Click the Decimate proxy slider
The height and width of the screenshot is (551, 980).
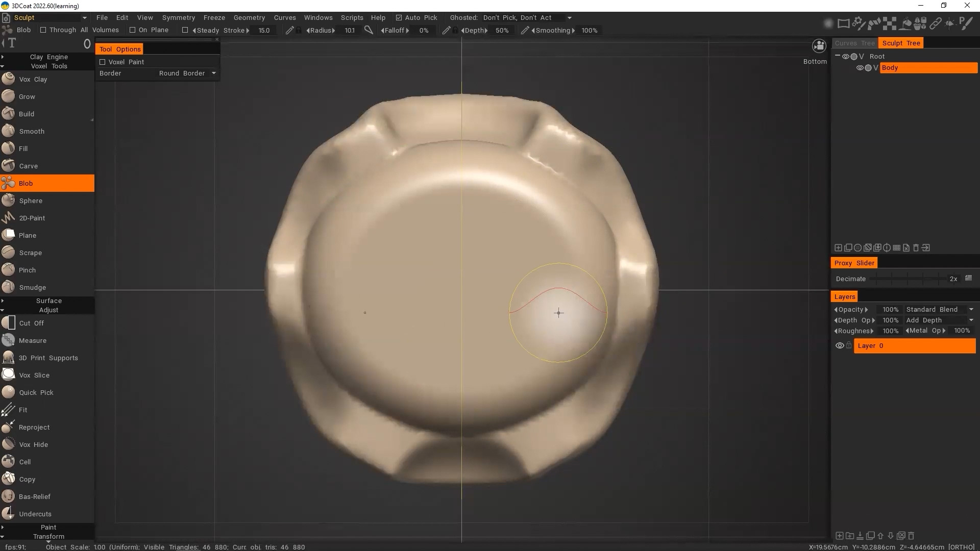(909, 279)
